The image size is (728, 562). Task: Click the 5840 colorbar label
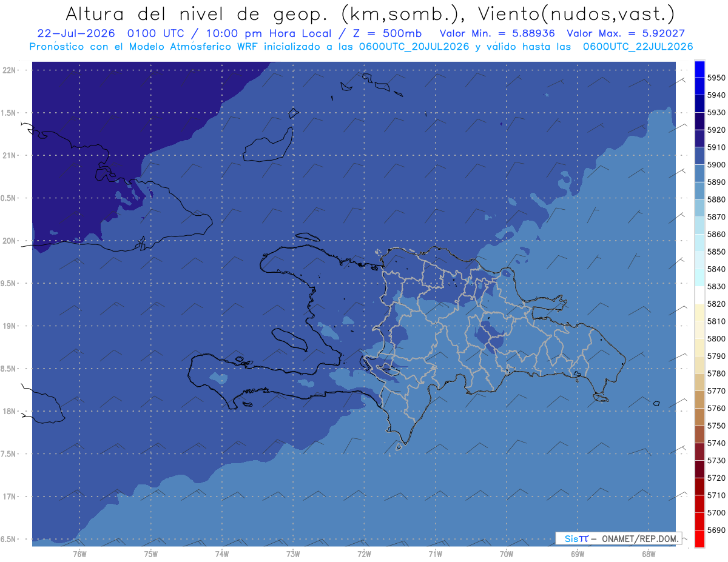716,269
